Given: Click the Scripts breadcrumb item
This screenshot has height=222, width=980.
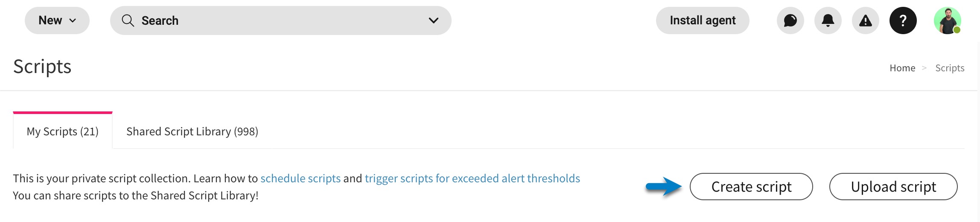Looking at the screenshot, I should click(950, 68).
